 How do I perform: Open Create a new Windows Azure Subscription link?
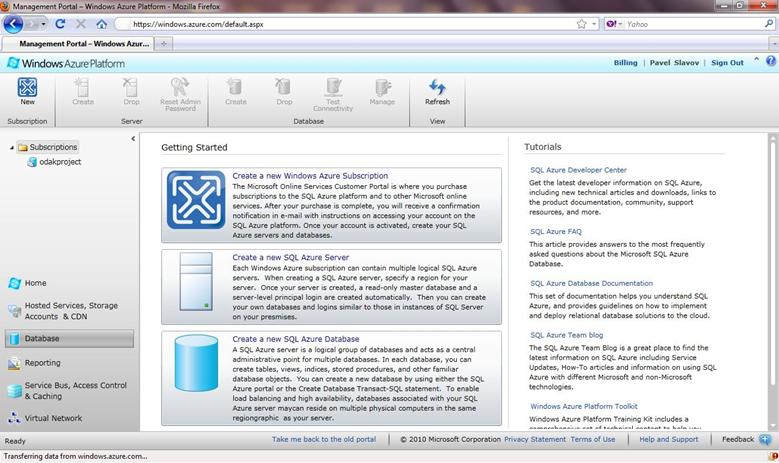click(x=310, y=176)
